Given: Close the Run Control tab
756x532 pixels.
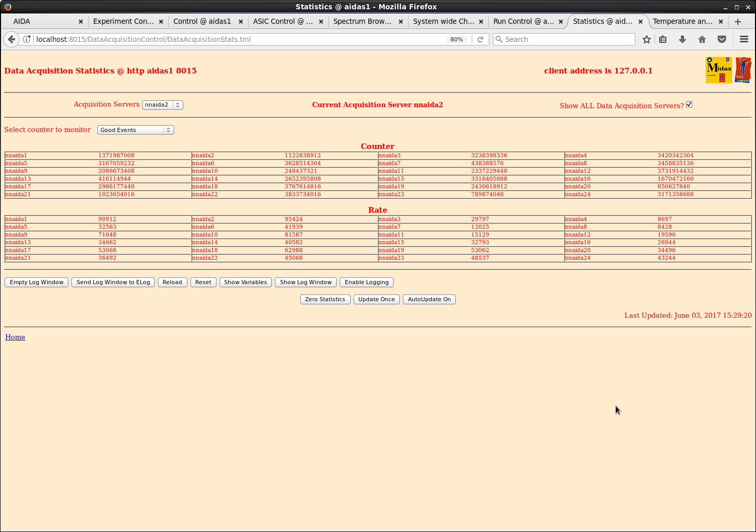Looking at the screenshot, I should [561, 22].
